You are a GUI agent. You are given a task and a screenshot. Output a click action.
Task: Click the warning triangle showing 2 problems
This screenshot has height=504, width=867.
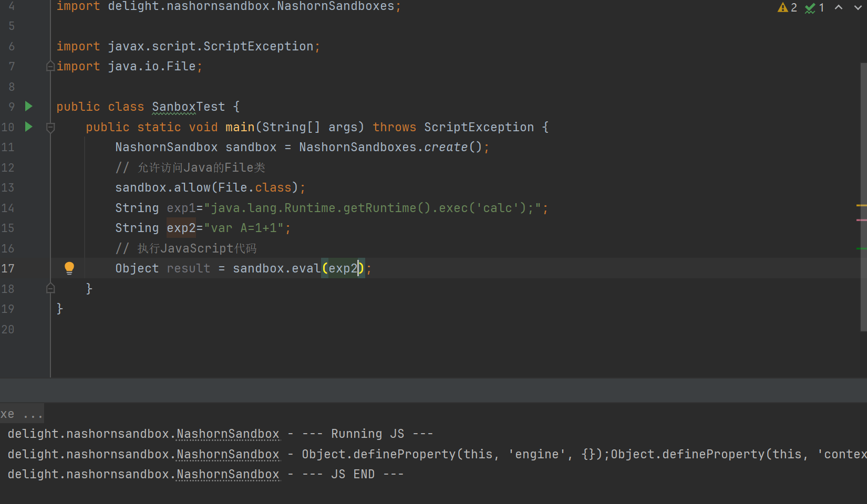tap(787, 7)
